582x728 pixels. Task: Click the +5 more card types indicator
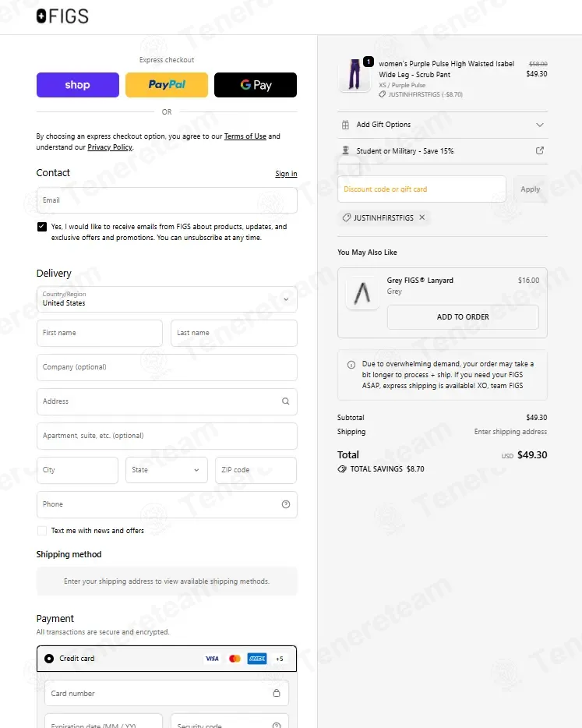(x=280, y=659)
